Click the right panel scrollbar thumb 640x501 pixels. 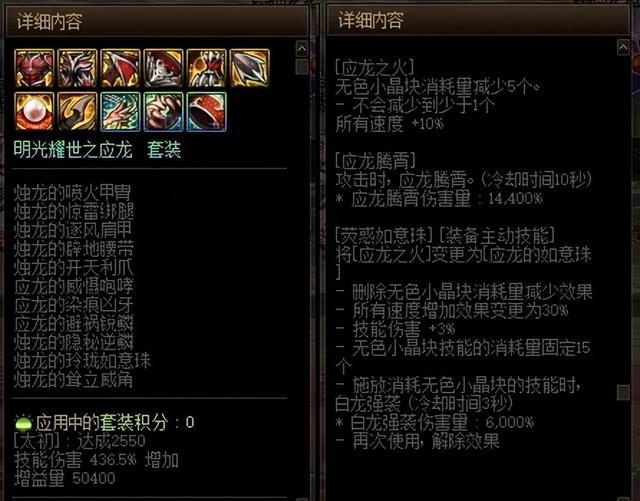[x=623, y=392]
